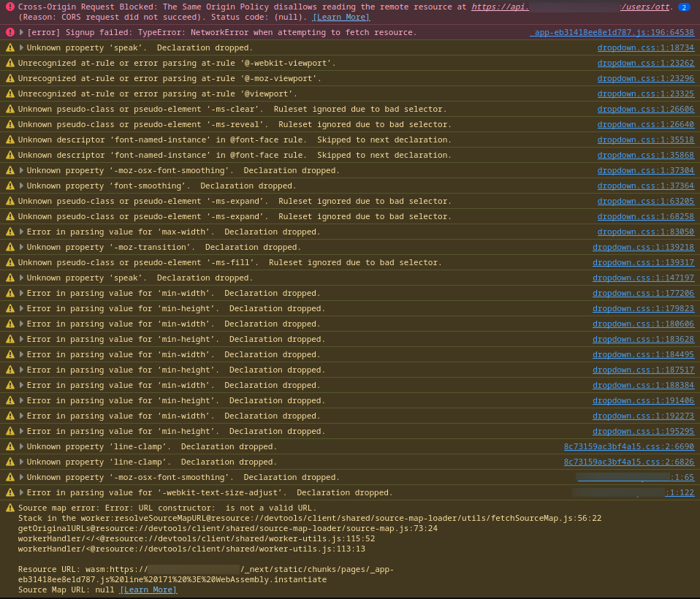Open source link dropdown.css:1:83050
Screen dimensions: 700x599
(645, 232)
